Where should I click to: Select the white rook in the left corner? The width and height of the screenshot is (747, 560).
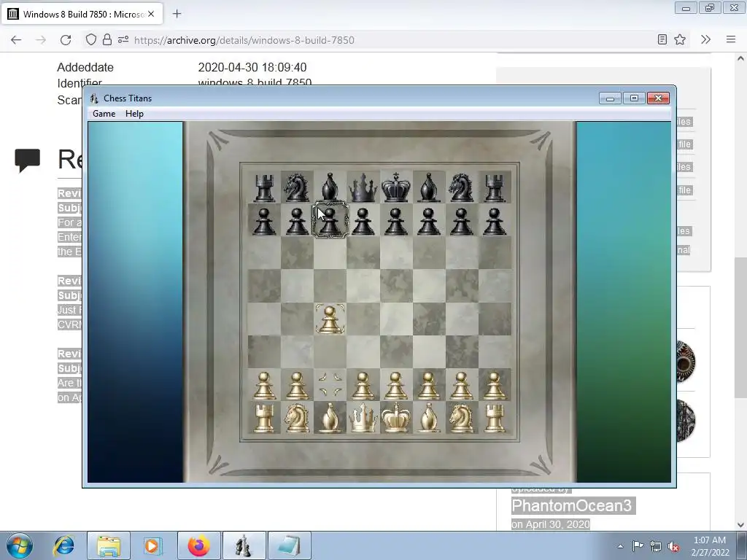coord(264,418)
